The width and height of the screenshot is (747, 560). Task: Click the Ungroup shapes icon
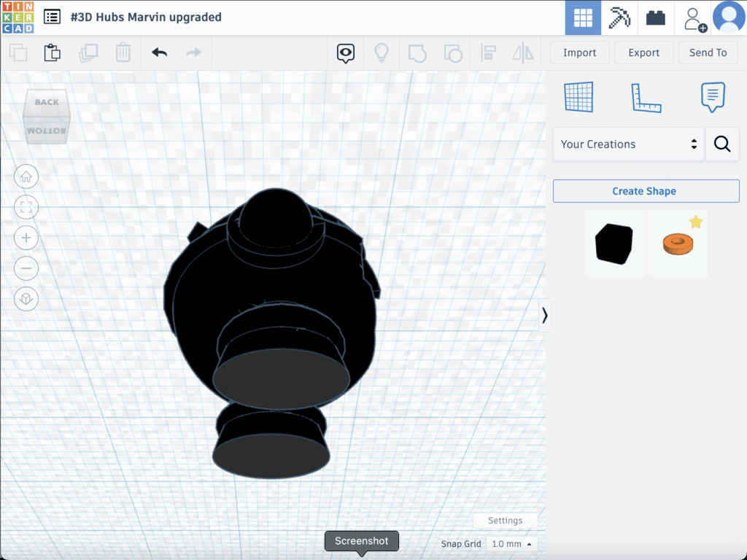(x=453, y=52)
